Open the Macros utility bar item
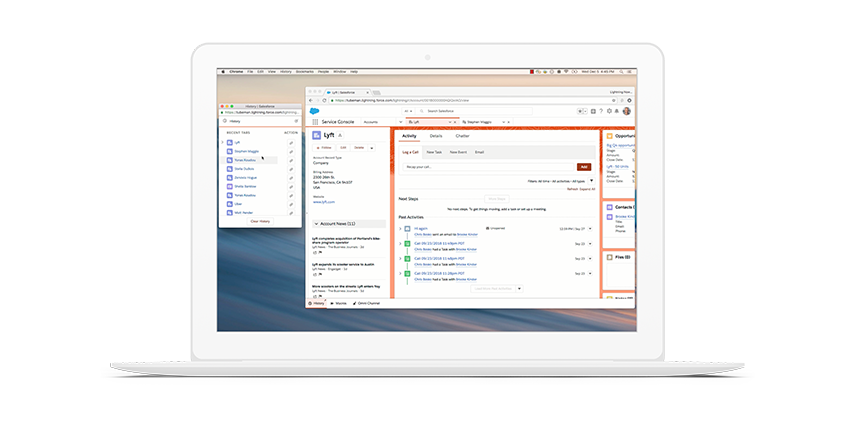Screen dimensions: 857x447 [339, 303]
